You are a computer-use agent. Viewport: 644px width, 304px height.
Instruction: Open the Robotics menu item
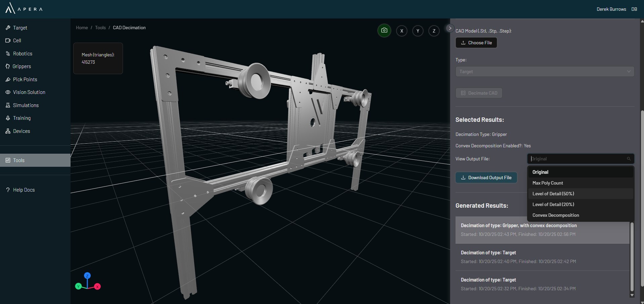pos(35,54)
